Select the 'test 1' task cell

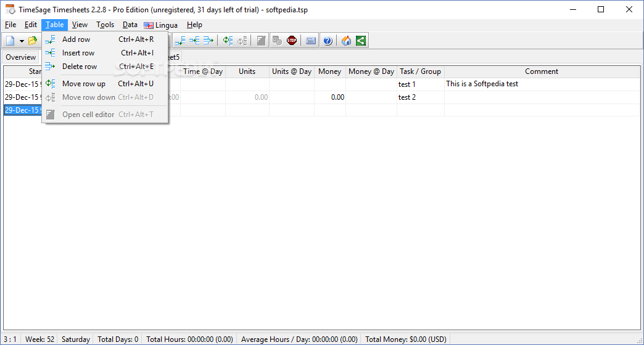coord(421,84)
